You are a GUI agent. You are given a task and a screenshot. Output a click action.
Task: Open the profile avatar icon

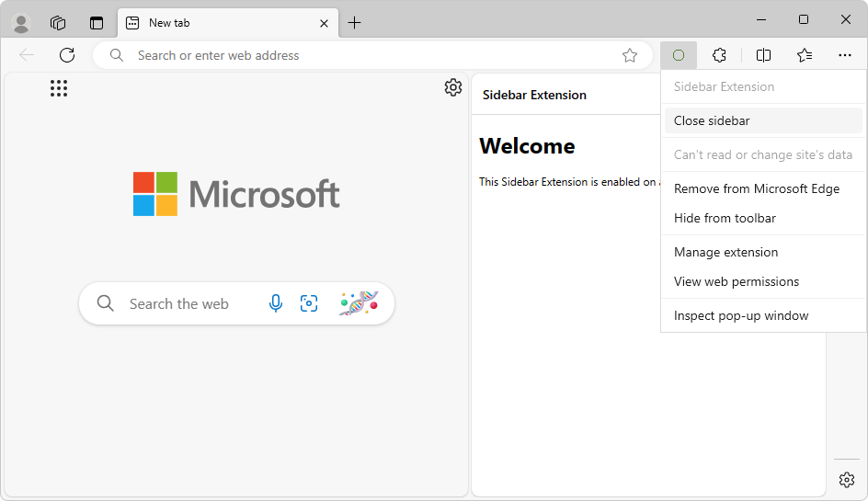click(21, 23)
